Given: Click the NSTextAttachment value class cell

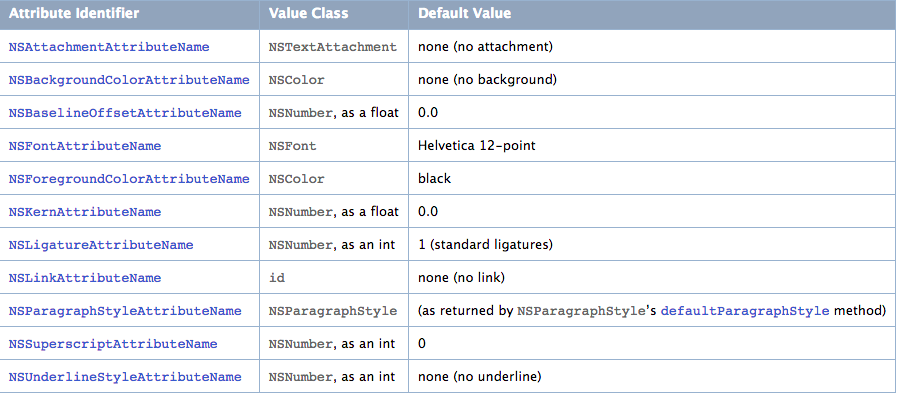Looking at the screenshot, I should click(332, 47).
